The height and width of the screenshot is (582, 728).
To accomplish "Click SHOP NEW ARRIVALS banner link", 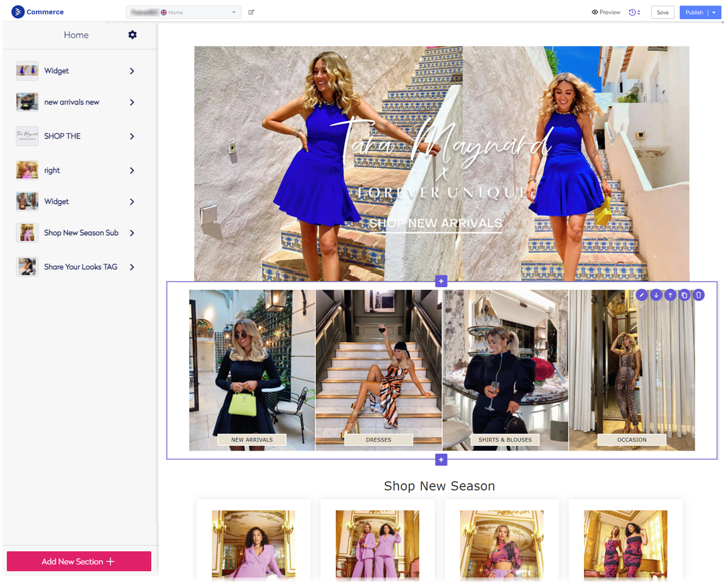I will 436,223.
